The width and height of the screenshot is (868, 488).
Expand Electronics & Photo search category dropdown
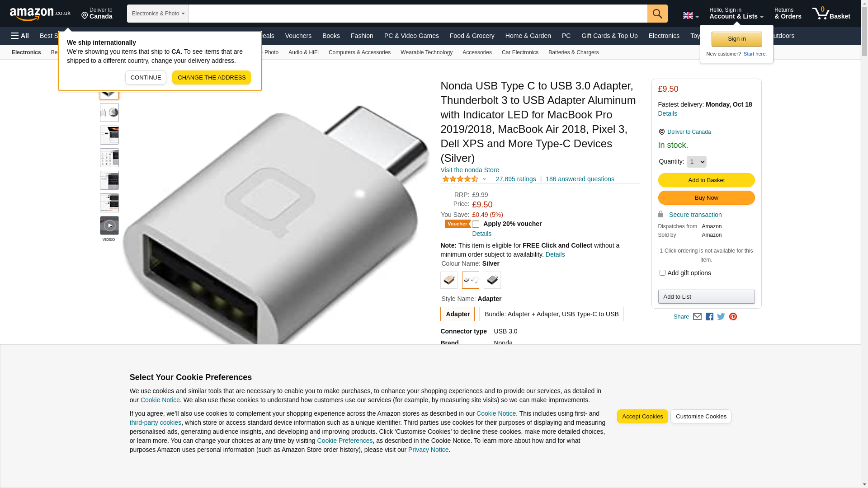[x=158, y=14]
